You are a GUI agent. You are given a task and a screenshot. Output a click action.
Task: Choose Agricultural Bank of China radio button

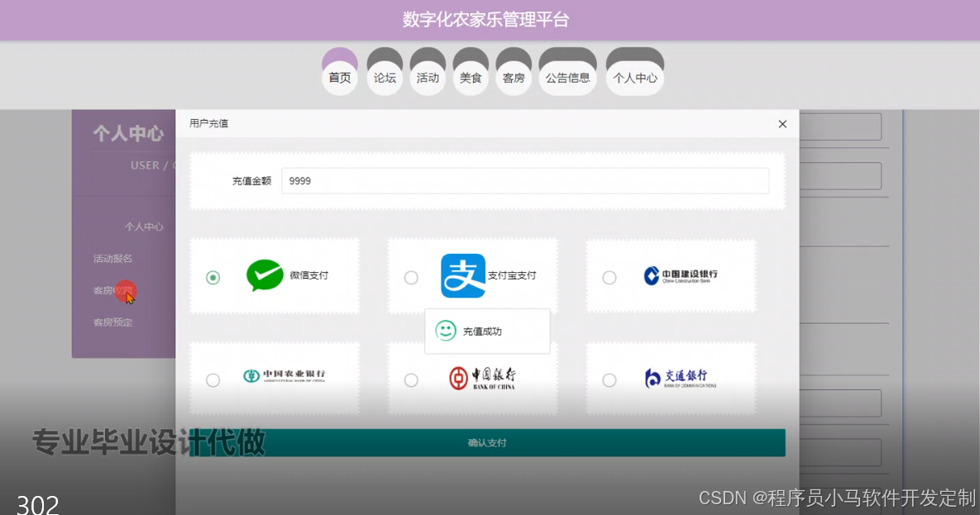[x=213, y=380]
